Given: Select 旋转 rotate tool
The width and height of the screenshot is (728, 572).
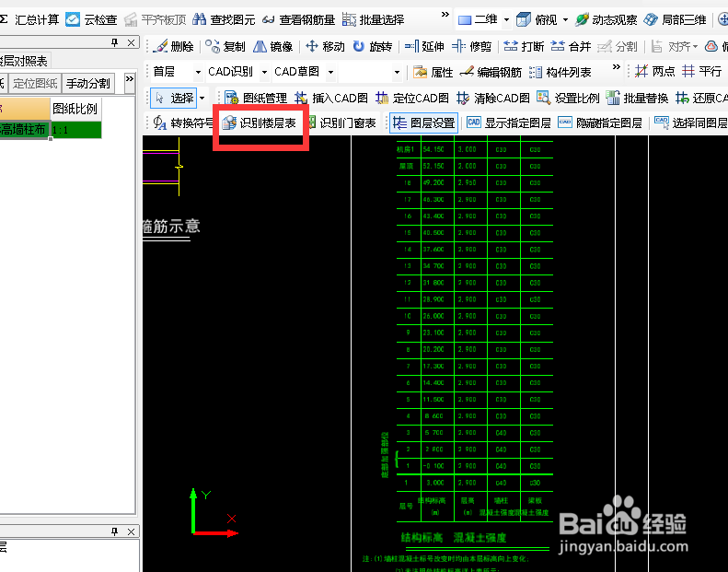Looking at the screenshot, I should tap(373, 46).
